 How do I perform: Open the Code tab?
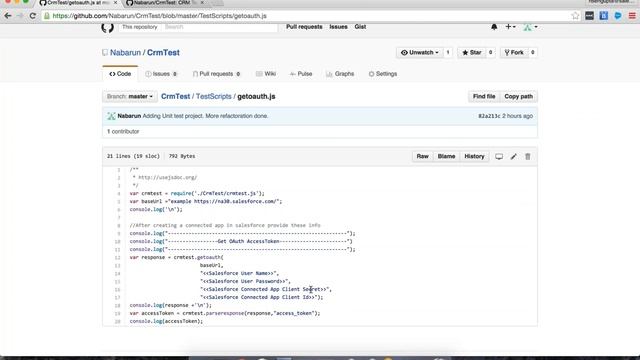(x=120, y=74)
